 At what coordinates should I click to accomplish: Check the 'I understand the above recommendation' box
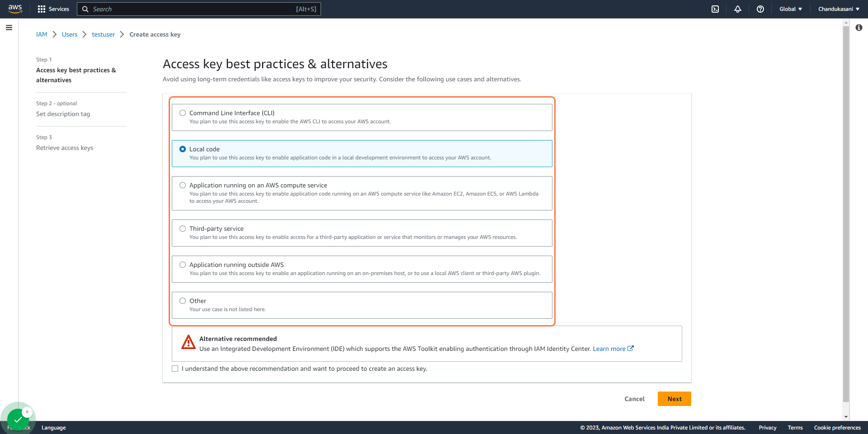(x=175, y=369)
